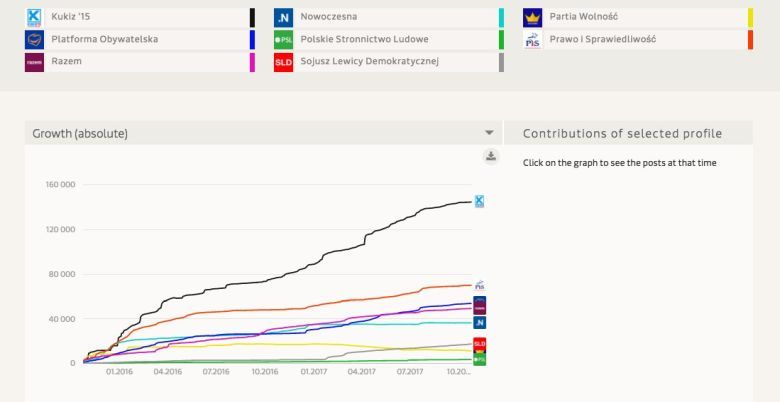Click the Nowoczesna .N logo in legend
The width and height of the screenshot is (780, 402).
[x=283, y=17]
